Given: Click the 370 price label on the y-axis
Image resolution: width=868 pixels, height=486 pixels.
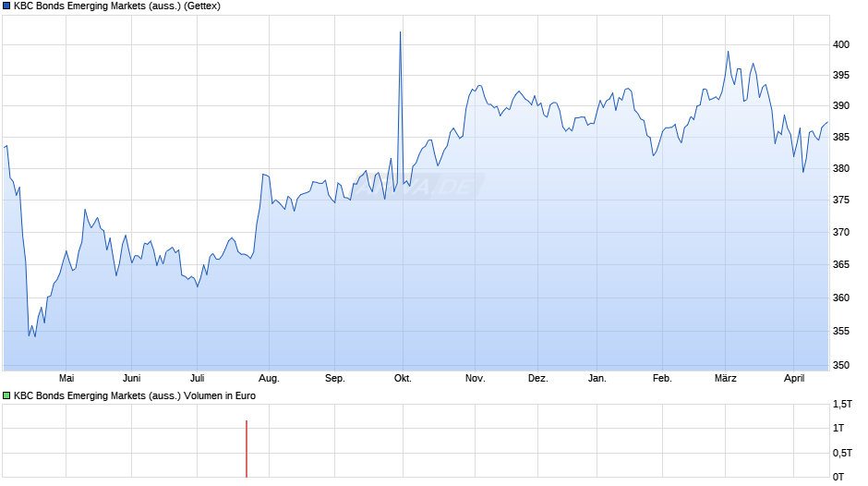Looking at the screenshot, I should [x=841, y=232].
